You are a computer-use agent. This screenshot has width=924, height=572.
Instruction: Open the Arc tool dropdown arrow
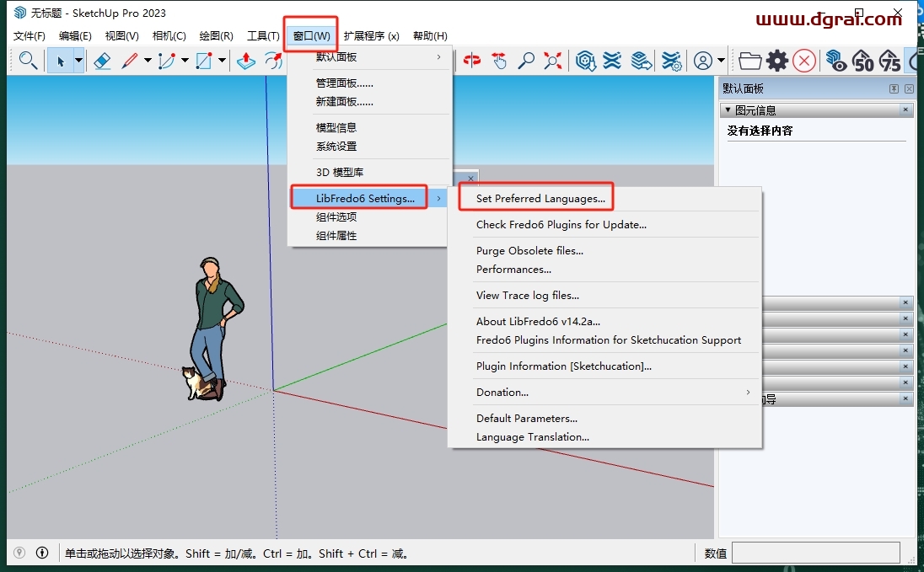click(185, 60)
